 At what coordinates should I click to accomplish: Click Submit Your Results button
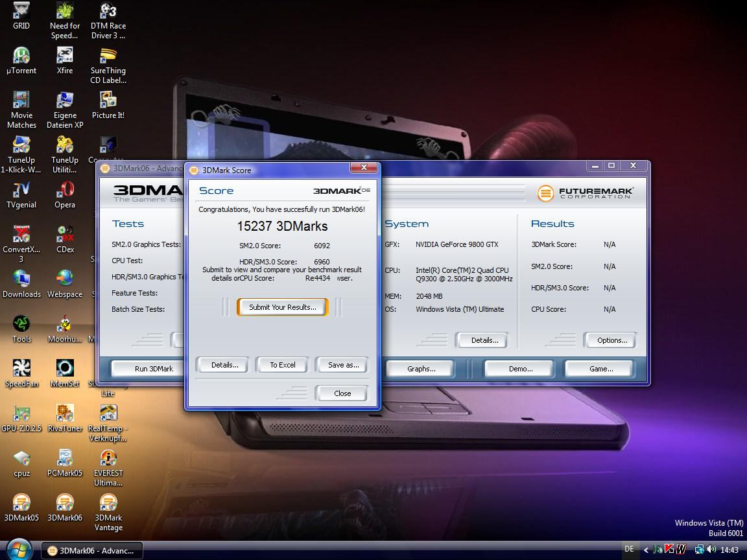[283, 307]
